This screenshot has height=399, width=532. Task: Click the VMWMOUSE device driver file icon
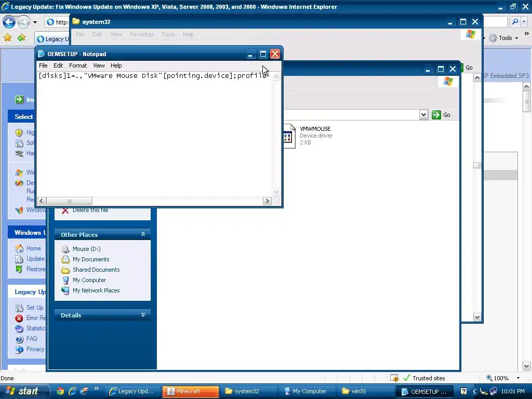coord(289,136)
